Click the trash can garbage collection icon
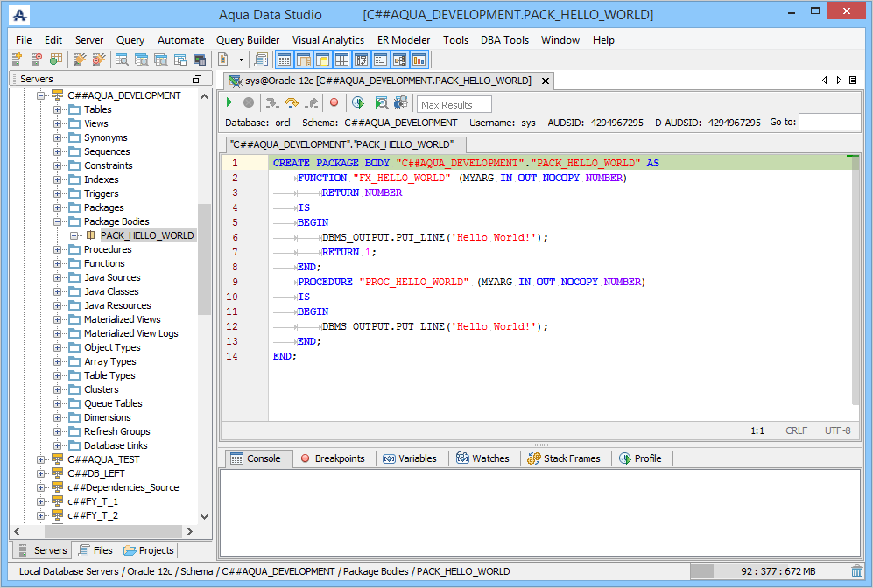Screen dimensions: 873x588 [x=856, y=571]
